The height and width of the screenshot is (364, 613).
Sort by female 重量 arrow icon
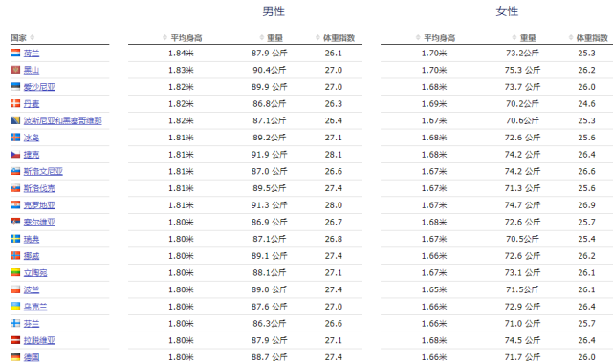pyautogui.click(x=514, y=37)
